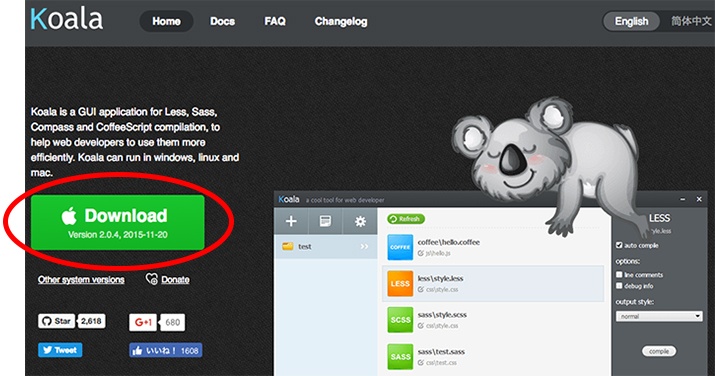
Task: View the 2,618 GitHub stargazers count
Action: [91, 321]
